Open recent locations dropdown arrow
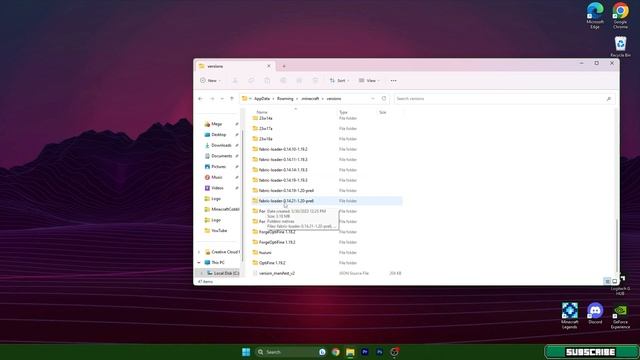This screenshot has width=640, height=360. 222,99
